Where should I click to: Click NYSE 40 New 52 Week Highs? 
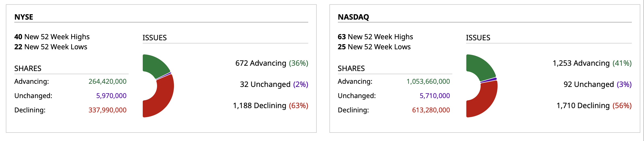[x=52, y=37]
